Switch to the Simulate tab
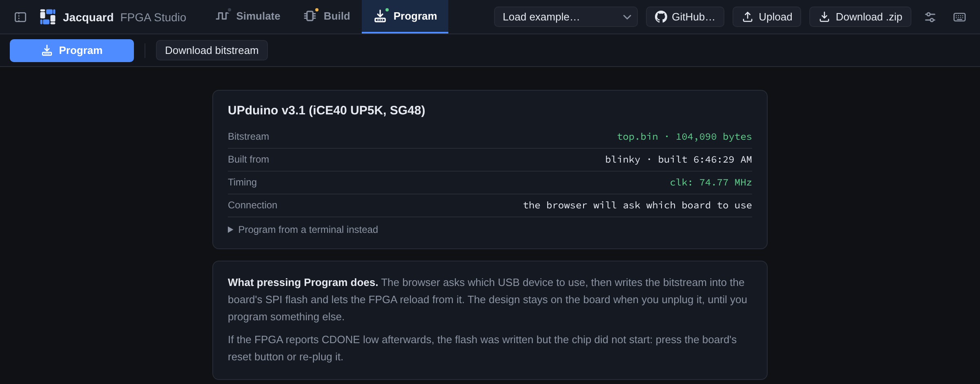Image resolution: width=980 pixels, height=384 pixels. tap(248, 16)
